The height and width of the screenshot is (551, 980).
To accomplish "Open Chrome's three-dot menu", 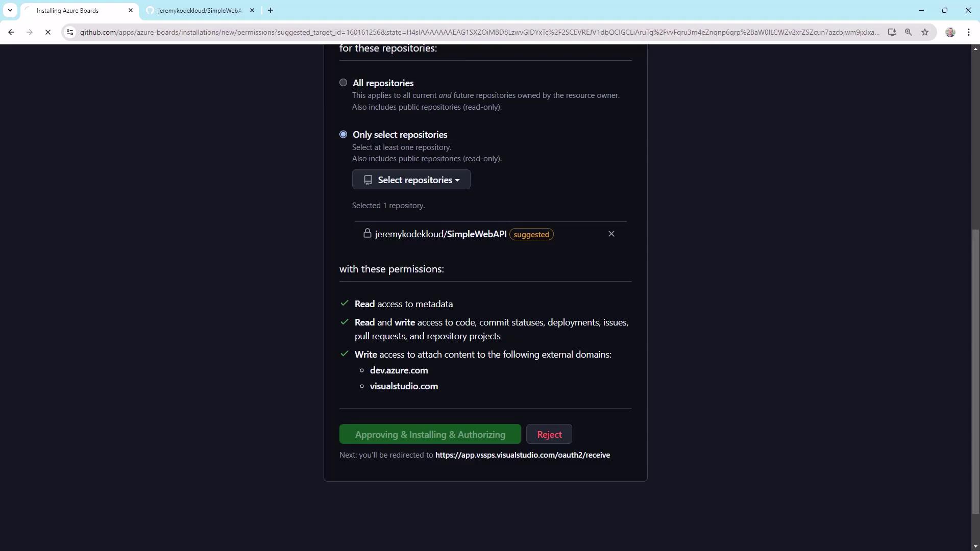I will click(x=969, y=32).
